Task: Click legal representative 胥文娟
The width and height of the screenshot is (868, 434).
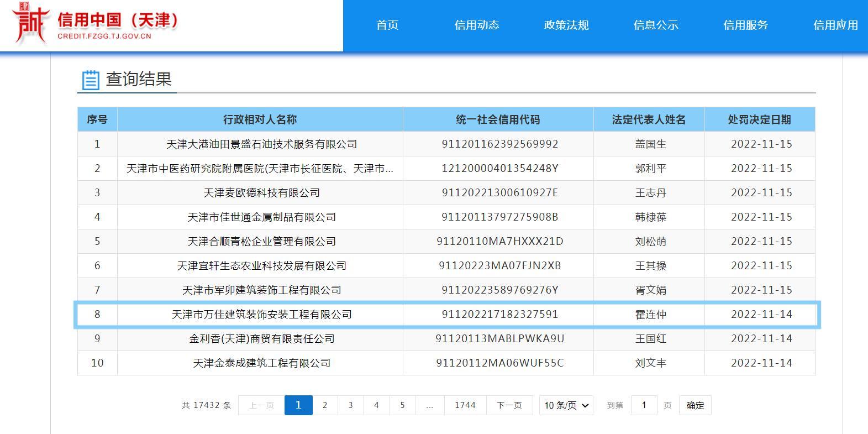Action: click(651, 290)
